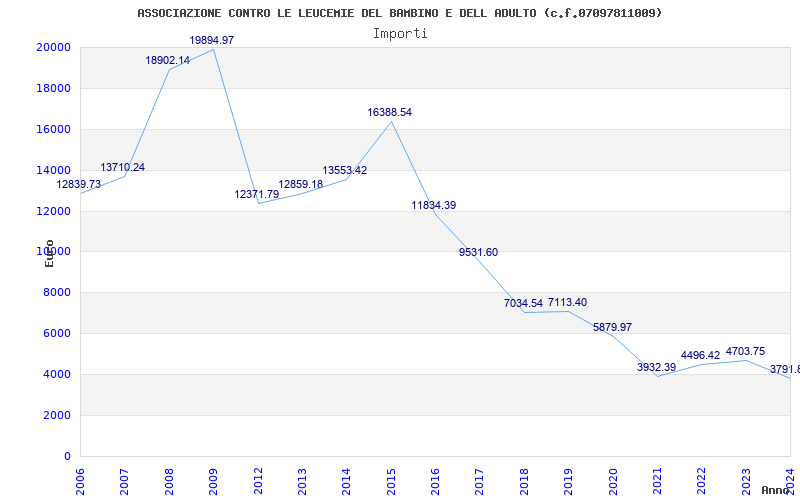Click the data label 5879.97
Viewport: 800px width, 500px height.
612,328
